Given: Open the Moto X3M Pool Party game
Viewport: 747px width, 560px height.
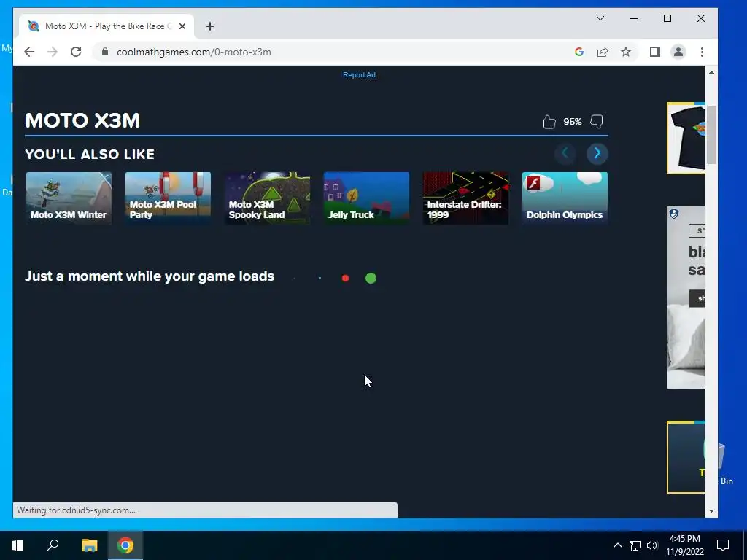Looking at the screenshot, I should (169, 198).
